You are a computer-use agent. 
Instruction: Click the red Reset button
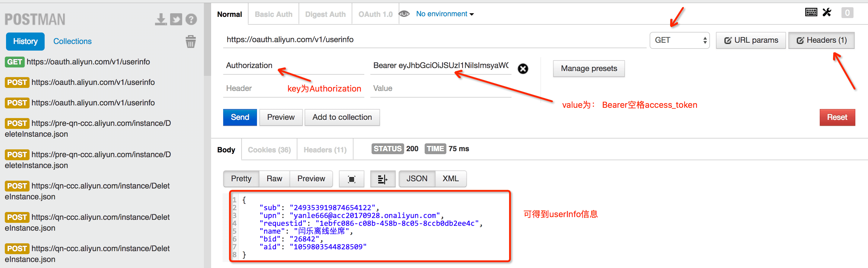[x=837, y=117]
